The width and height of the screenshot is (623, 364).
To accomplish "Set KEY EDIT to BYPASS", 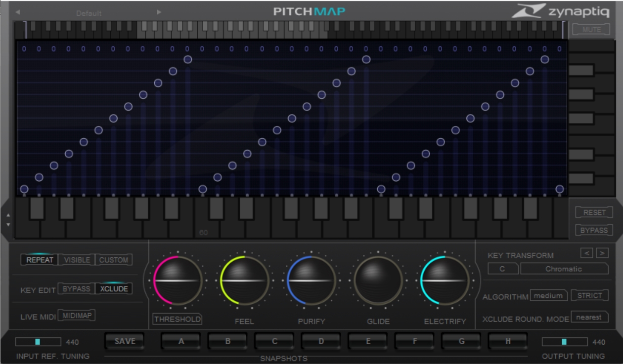I will [77, 288].
